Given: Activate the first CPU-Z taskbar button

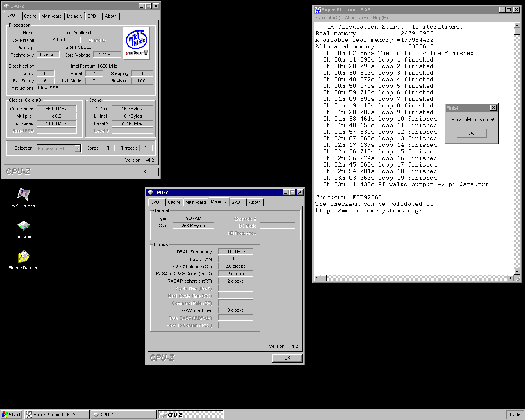Looking at the screenshot, I should click(123, 415).
